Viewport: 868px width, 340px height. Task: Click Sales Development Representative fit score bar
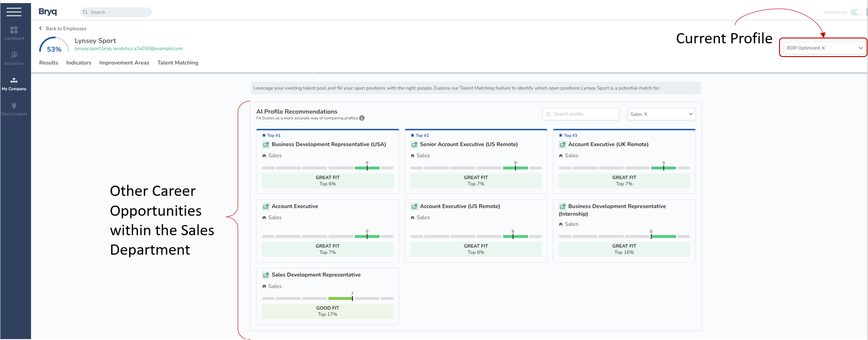328,298
